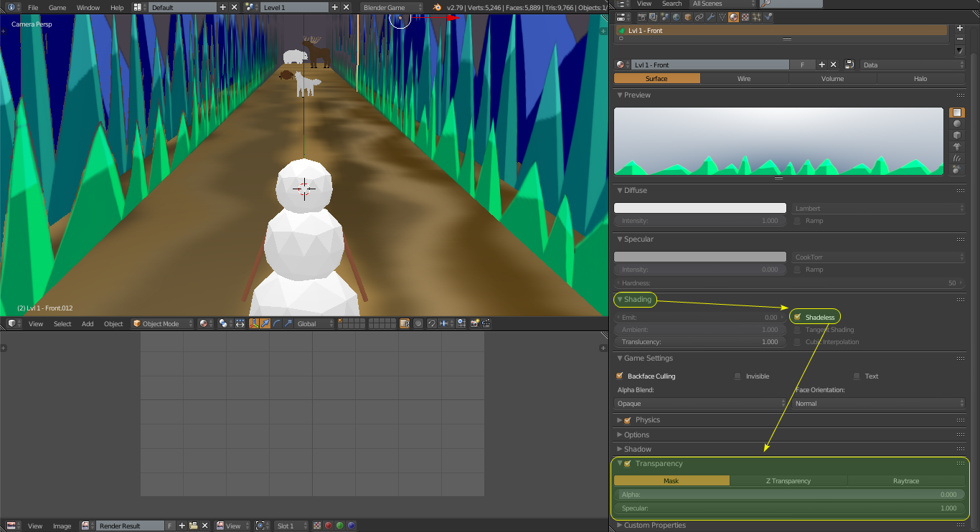Open the Material properties tab (sphere icon)
980x532 pixels.
tap(733, 17)
